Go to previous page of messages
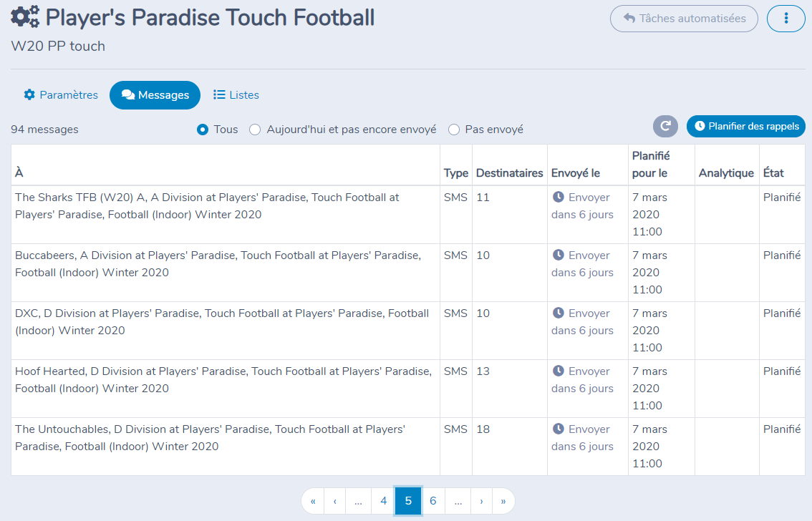Image resolution: width=812 pixels, height=521 pixels. pyautogui.click(x=335, y=501)
